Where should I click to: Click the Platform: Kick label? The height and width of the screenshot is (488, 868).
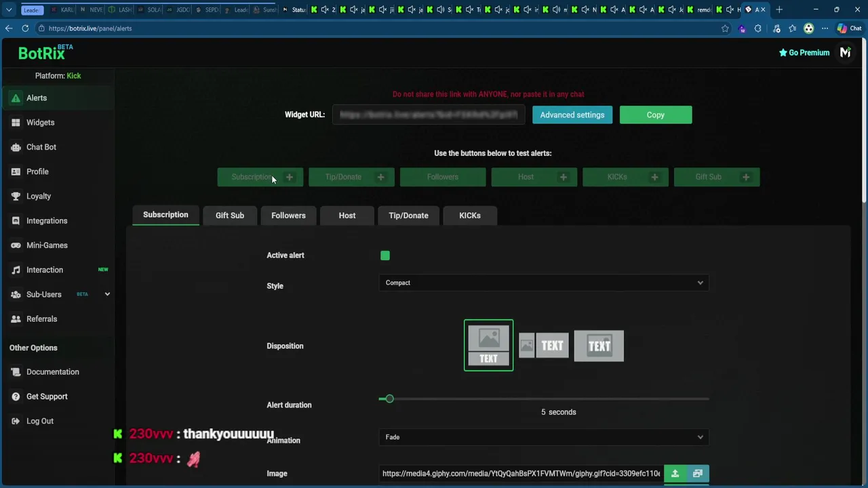point(58,76)
